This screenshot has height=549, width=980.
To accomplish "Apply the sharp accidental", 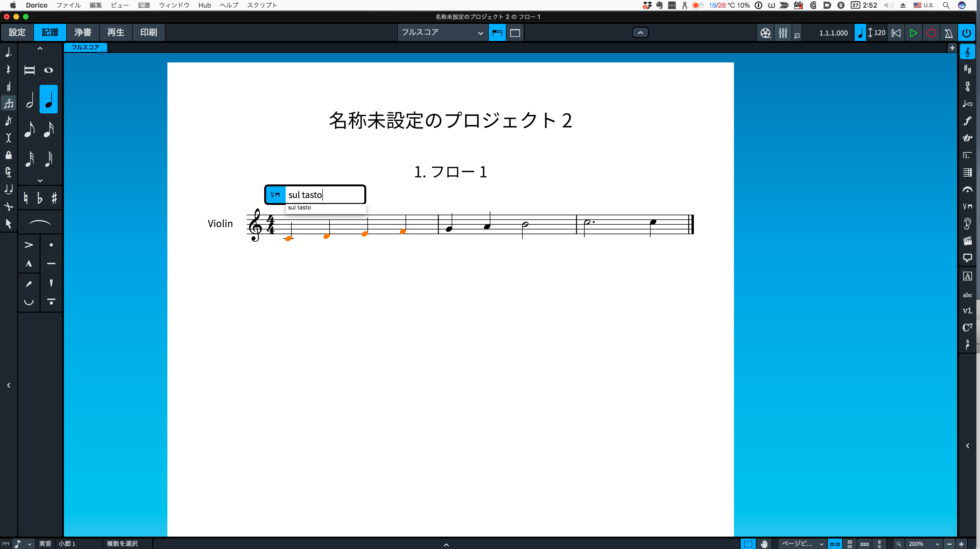I will tap(54, 198).
